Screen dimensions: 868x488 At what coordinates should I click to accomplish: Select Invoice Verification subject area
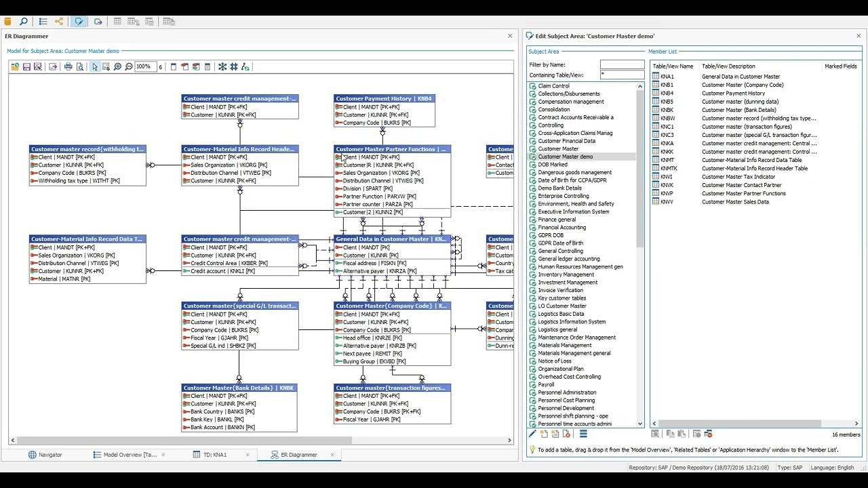tap(560, 290)
